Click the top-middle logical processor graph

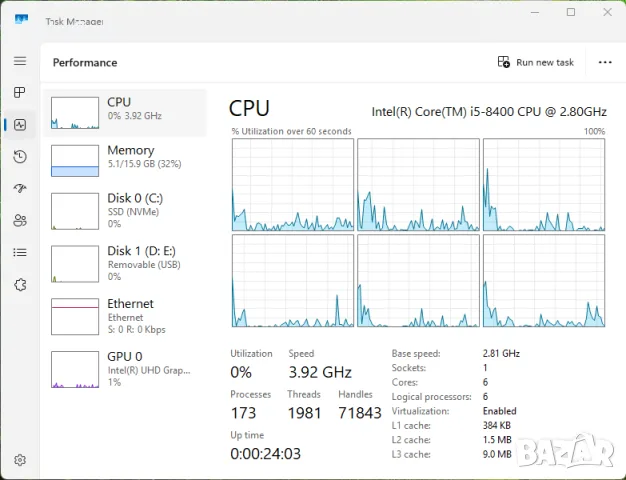click(418, 184)
